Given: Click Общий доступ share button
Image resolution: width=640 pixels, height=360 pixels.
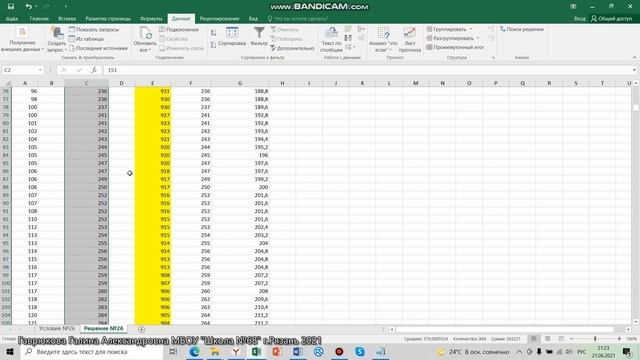Looking at the screenshot, I should tap(611, 19).
